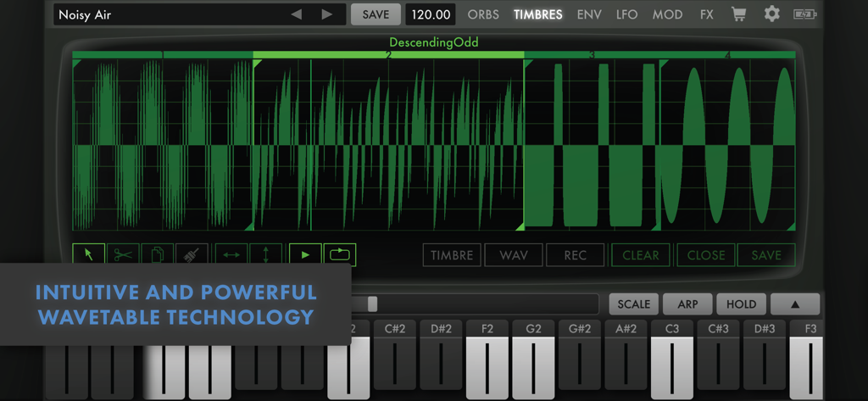
Task: Click the sine-like waveform in segment 4
Action: (727, 145)
